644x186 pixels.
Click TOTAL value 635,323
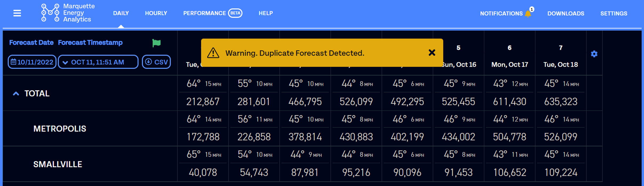(561, 102)
